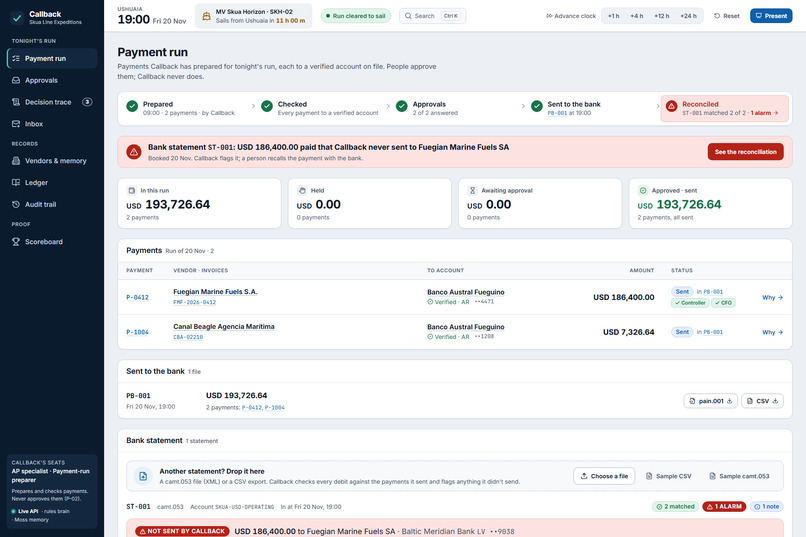Click the Scoreboard trophy icon
This screenshot has height=537, width=806.
coord(16,242)
